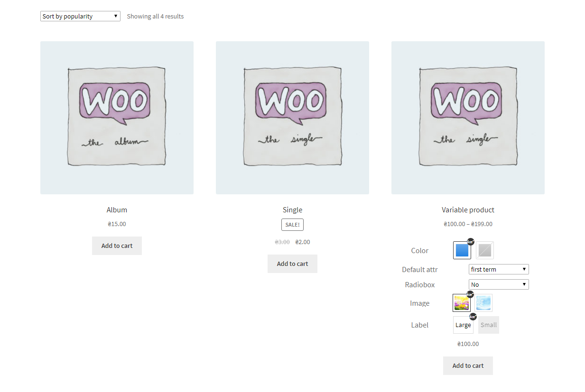Expand the Radiobox dropdown showing No
585x392 pixels.
[x=499, y=284]
